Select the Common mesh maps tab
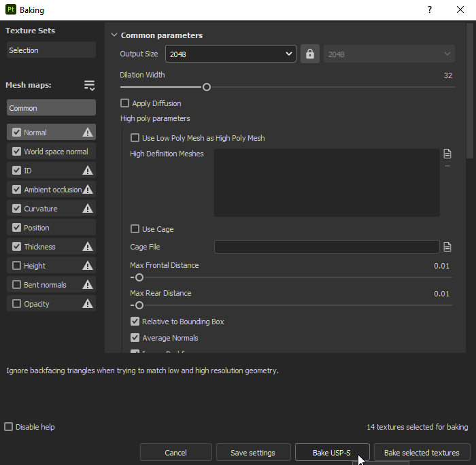This screenshot has width=476, height=465. click(x=51, y=108)
